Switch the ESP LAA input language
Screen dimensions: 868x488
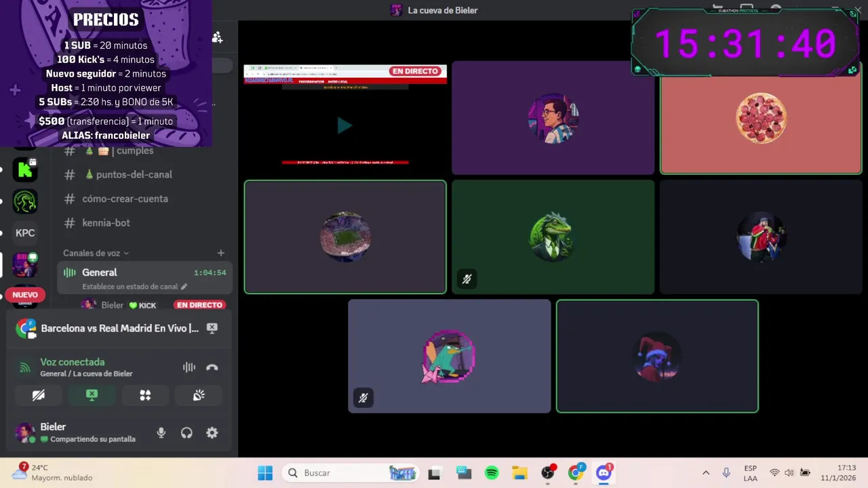click(751, 473)
